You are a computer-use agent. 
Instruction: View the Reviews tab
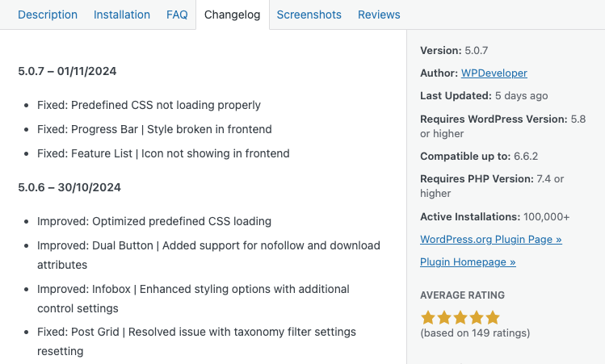pyautogui.click(x=379, y=15)
